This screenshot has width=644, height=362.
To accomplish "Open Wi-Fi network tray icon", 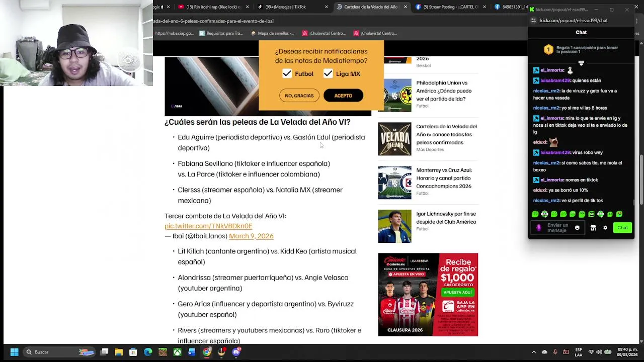I will tap(591, 352).
